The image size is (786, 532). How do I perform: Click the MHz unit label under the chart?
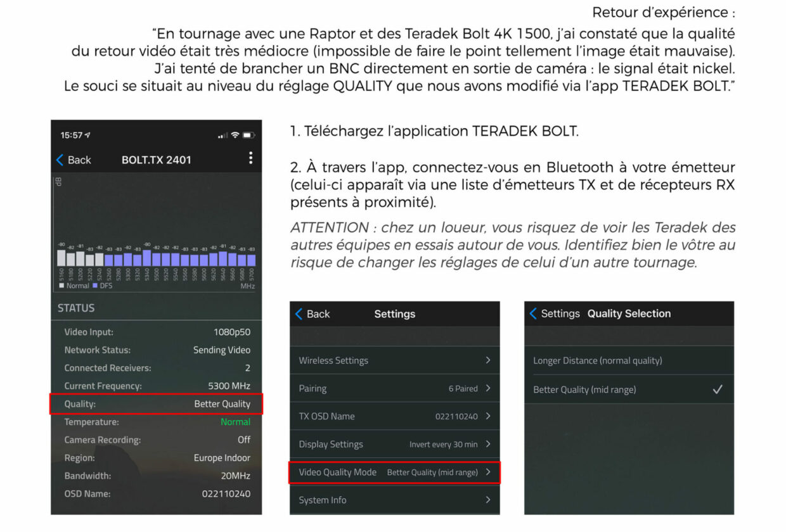pyautogui.click(x=248, y=286)
